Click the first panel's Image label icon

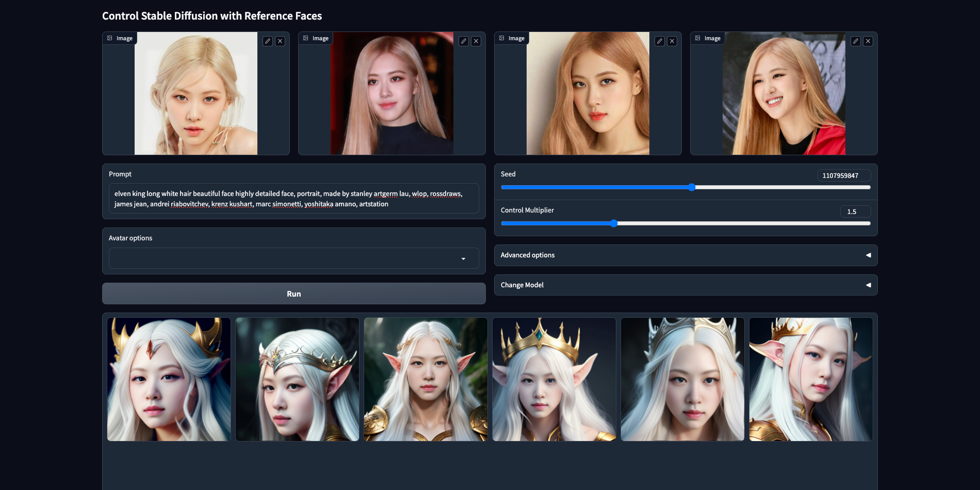(110, 38)
